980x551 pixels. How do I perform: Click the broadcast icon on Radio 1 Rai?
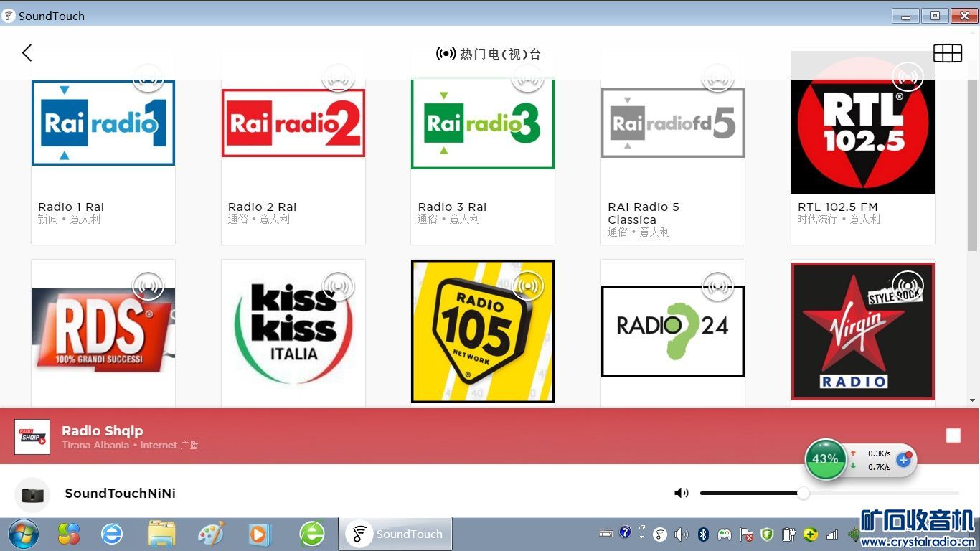pyautogui.click(x=149, y=77)
